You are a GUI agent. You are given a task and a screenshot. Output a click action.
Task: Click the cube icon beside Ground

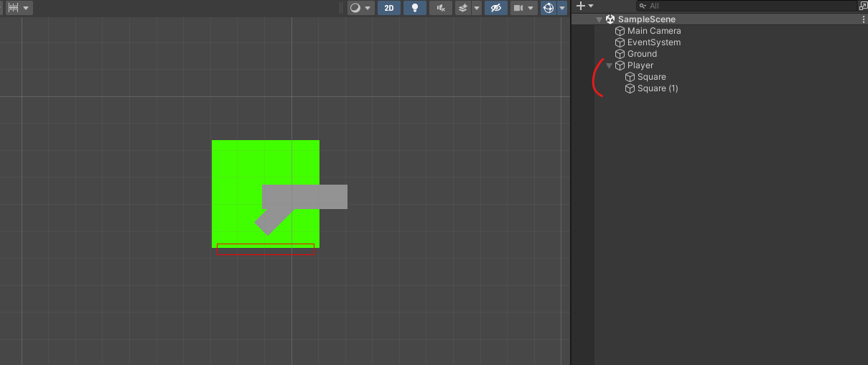620,54
